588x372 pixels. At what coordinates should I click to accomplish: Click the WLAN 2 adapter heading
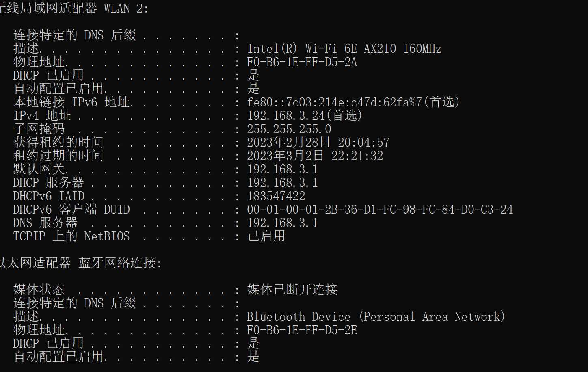73,9
